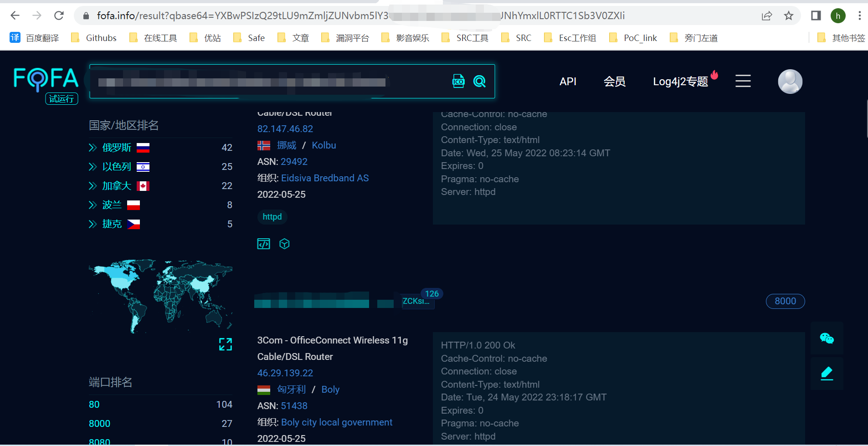868x446 pixels.
Task: Open IP link 46.29.139.22
Action: [285, 373]
